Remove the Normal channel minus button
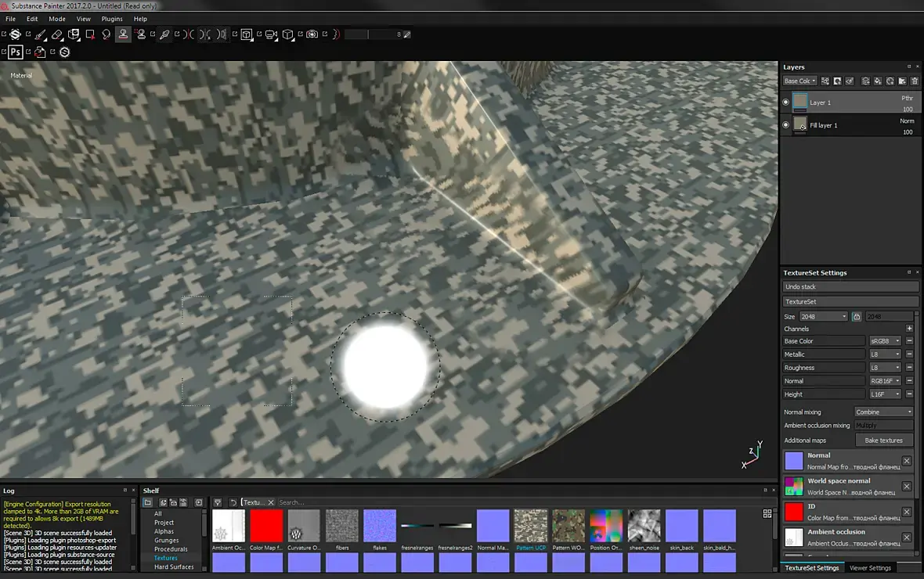 click(x=909, y=381)
